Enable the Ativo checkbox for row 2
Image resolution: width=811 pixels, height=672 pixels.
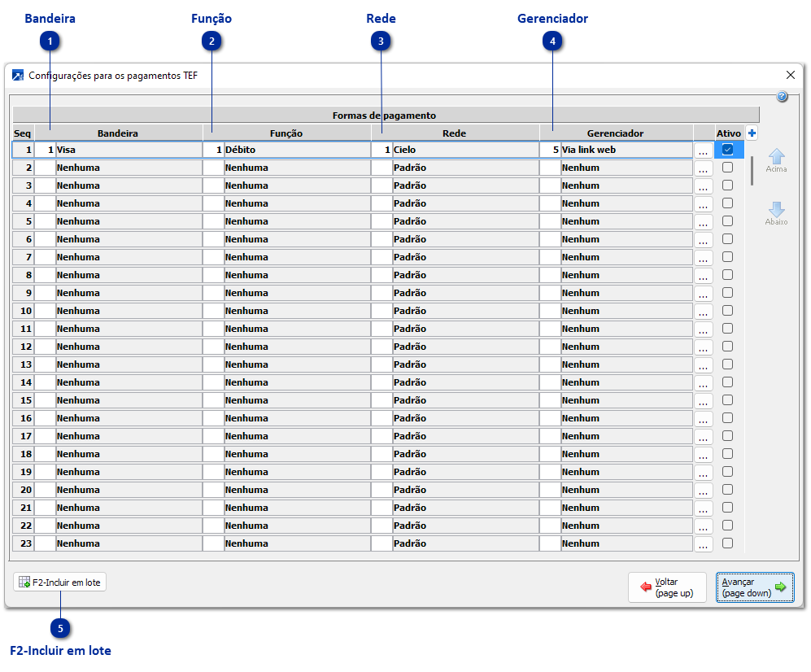pos(727,168)
